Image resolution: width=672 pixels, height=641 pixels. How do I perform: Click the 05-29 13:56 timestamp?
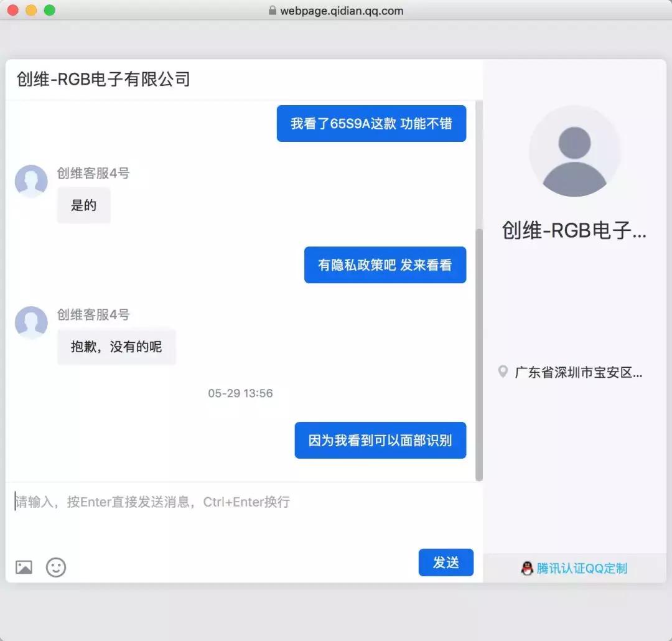[x=240, y=393]
